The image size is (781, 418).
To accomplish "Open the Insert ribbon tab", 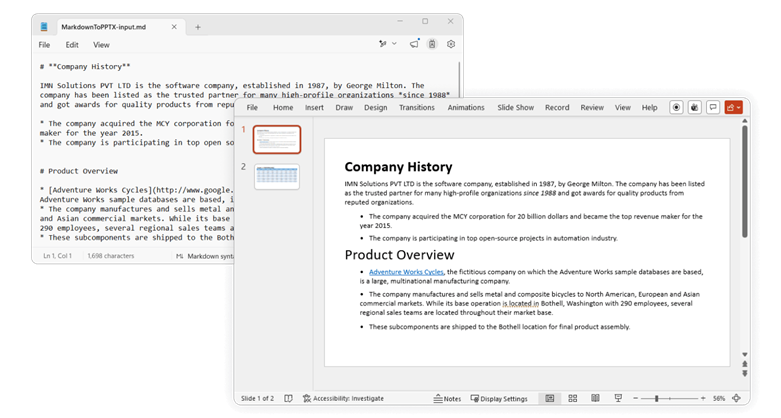I will pyautogui.click(x=314, y=108).
